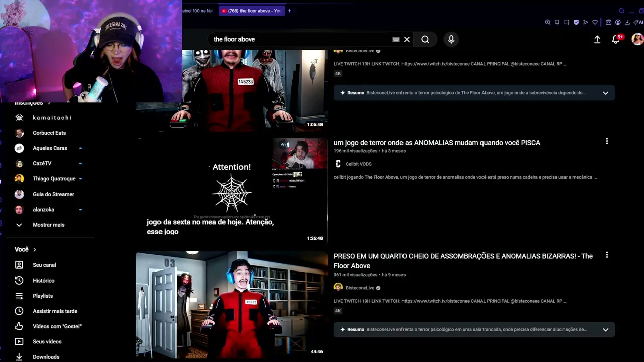Open the browser downloads icon
The image size is (644, 362).
pyautogui.click(x=627, y=22)
